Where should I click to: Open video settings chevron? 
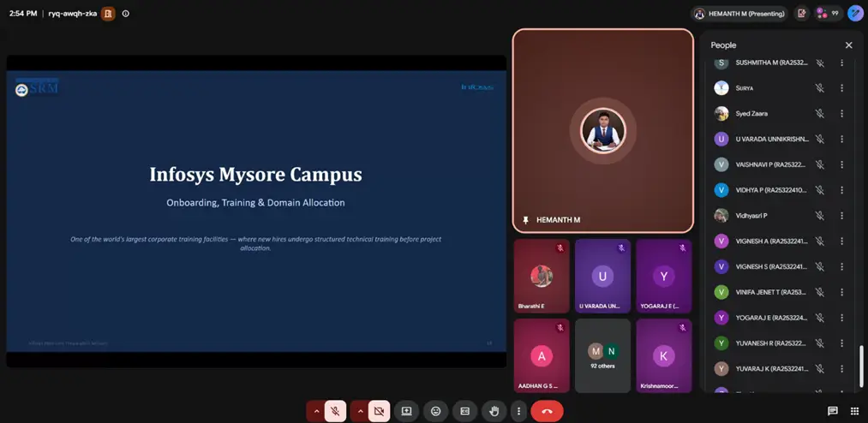(360, 411)
